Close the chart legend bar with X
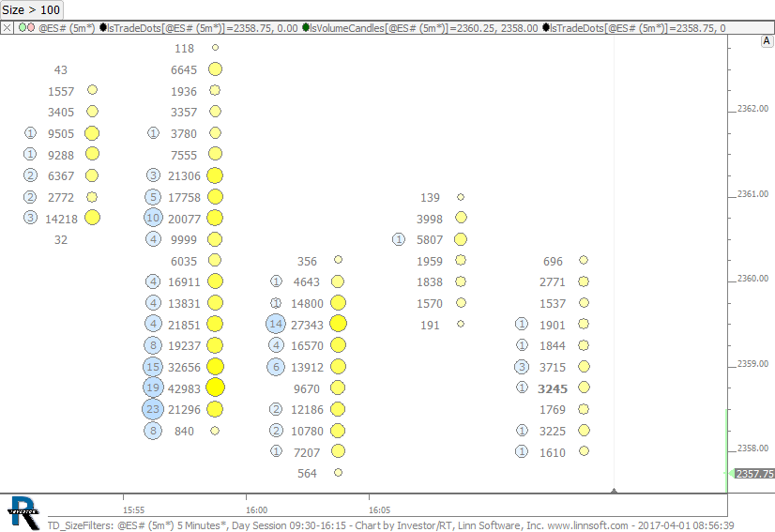 click(7, 28)
